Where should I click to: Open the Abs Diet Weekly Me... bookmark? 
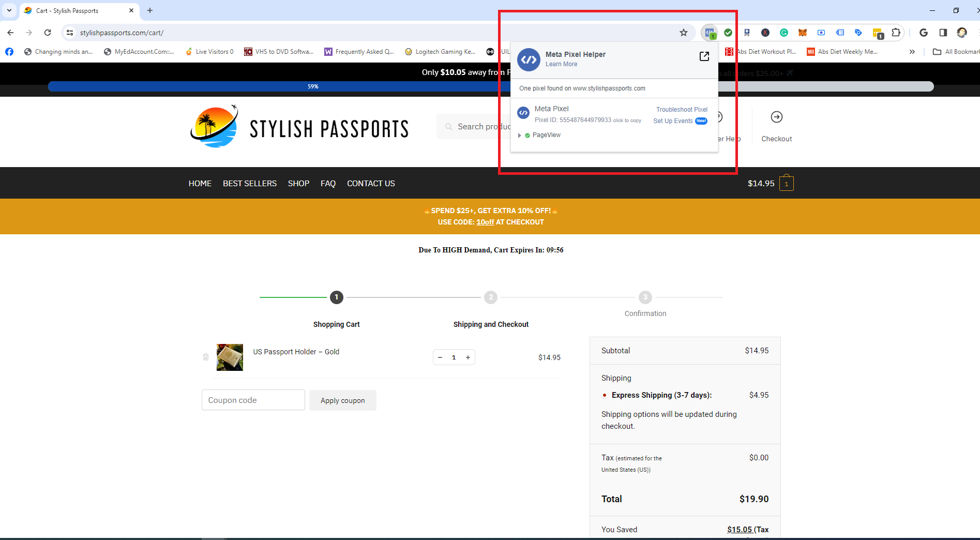pyautogui.click(x=842, y=52)
